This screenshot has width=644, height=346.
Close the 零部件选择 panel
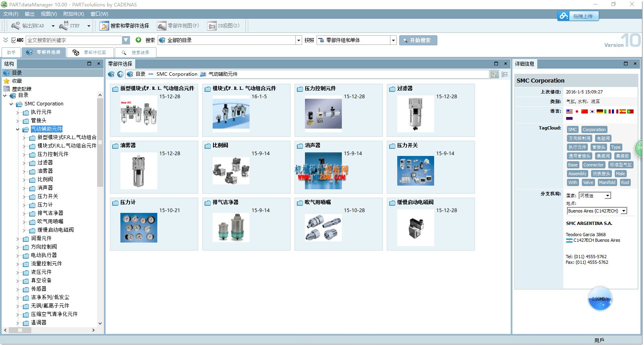tap(505, 64)
